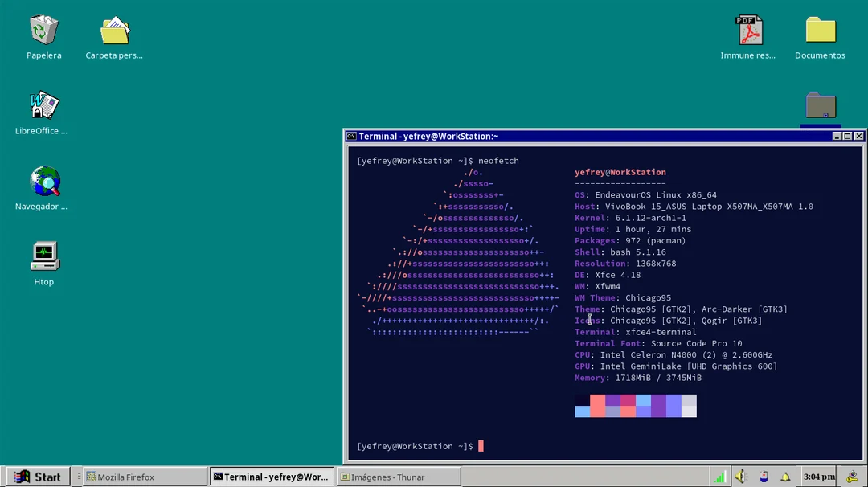
Task: Toggle notifications via the bell icon
Action: [786, 476]
